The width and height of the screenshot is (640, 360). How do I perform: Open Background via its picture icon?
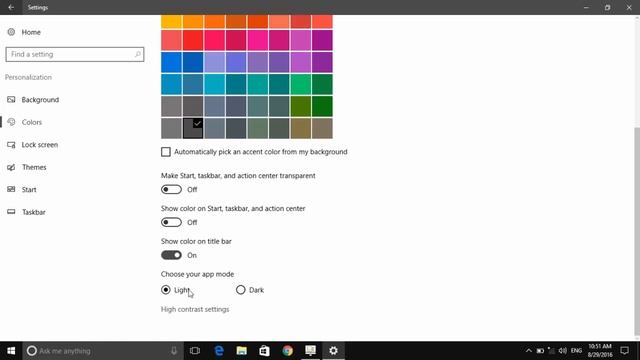click(11, 100)
